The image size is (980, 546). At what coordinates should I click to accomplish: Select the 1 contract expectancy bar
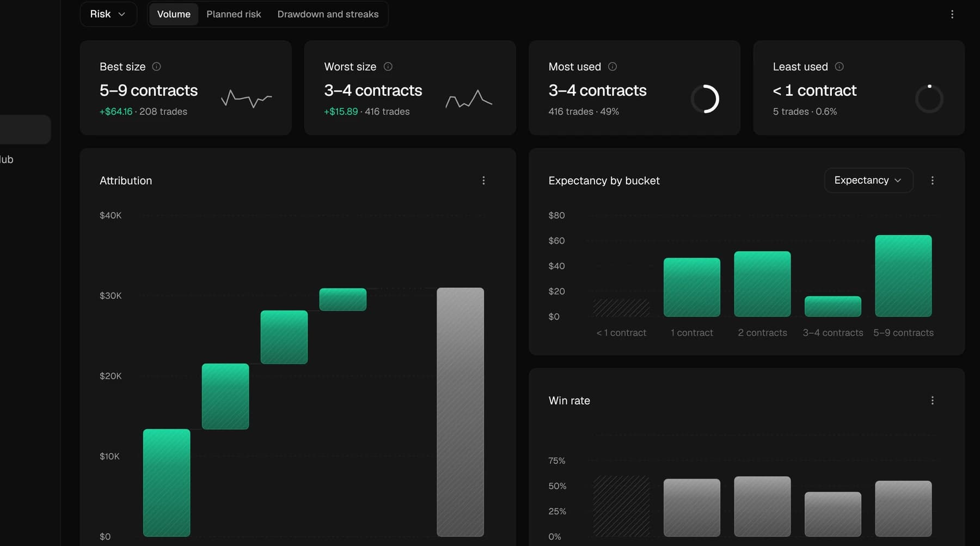tap(692, 287)
